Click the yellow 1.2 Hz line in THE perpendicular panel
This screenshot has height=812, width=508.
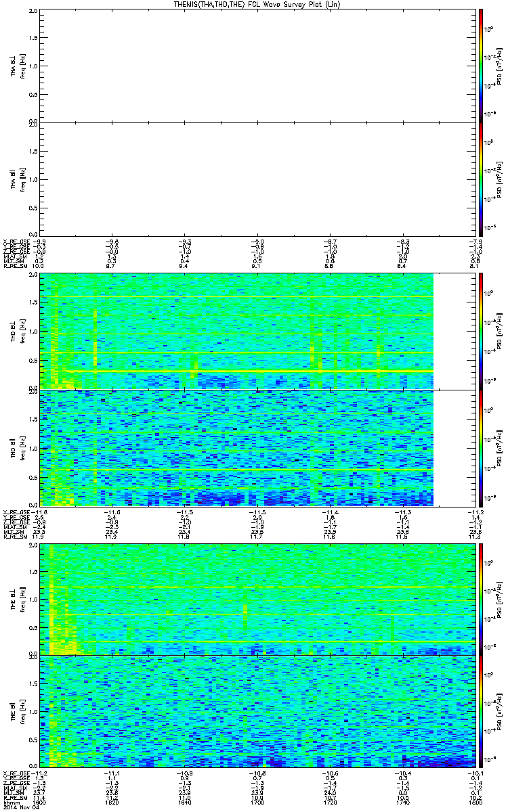[x=256, y=587]
